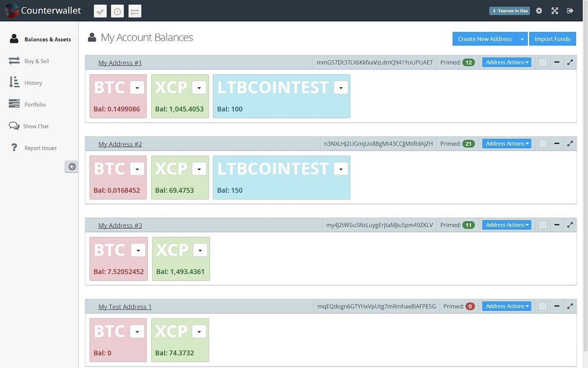Open LTBCOINTEST dropdown in My Address #1
This screenshot has width=588, height=368.
341,87
